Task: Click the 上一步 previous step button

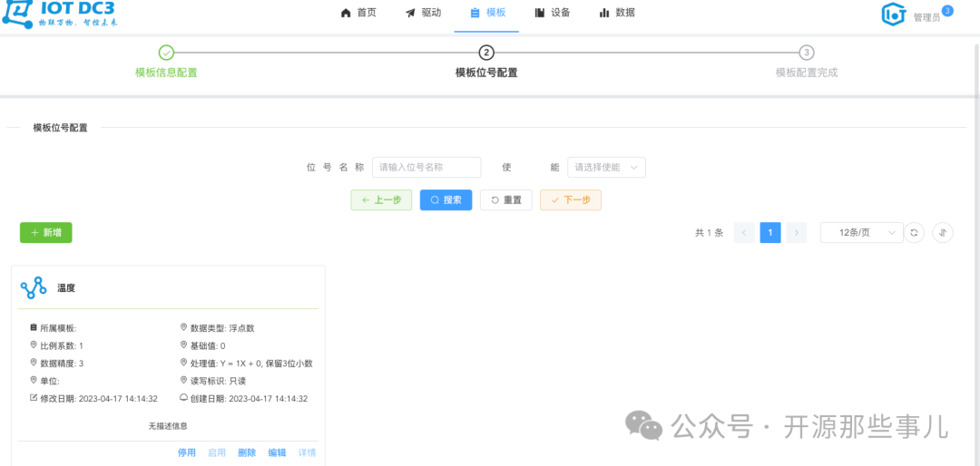Action: pyautogui.click(x=381, y=199)
